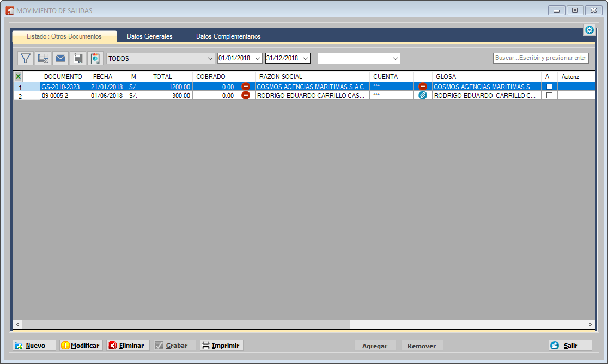Click the Autoriz column header
Image resolution: width=608 pixels, height=364 pixels.
pyautogui.click(x=576, y=76)
